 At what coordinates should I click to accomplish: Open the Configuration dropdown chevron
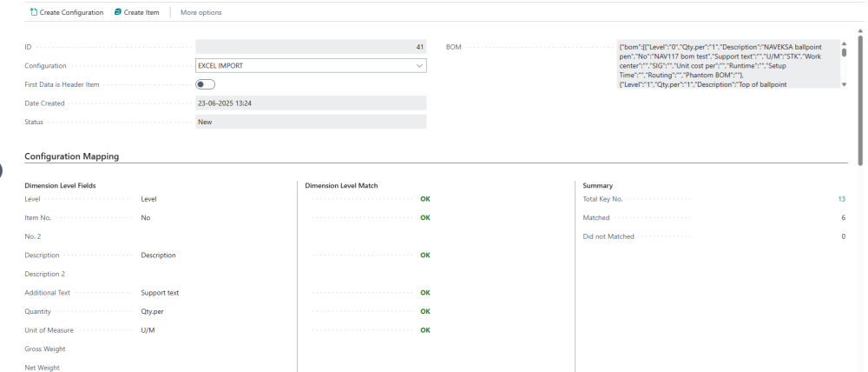coord(420,65)
